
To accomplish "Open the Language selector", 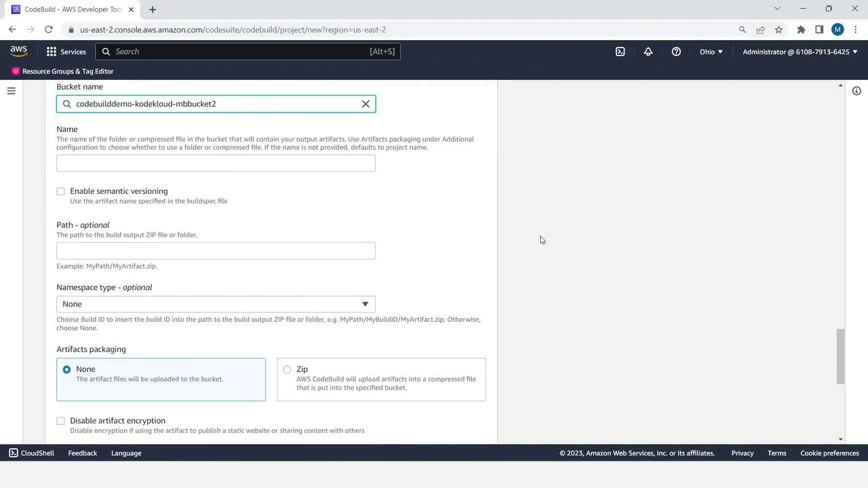I will [x=126, y=453].
